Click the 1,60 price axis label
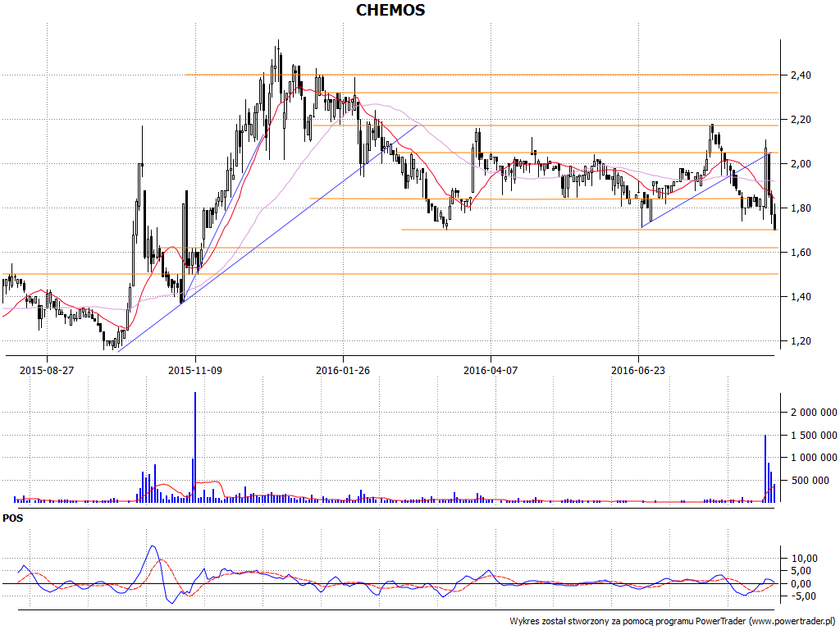The image size is (840, 630). (x=801, y=253)
